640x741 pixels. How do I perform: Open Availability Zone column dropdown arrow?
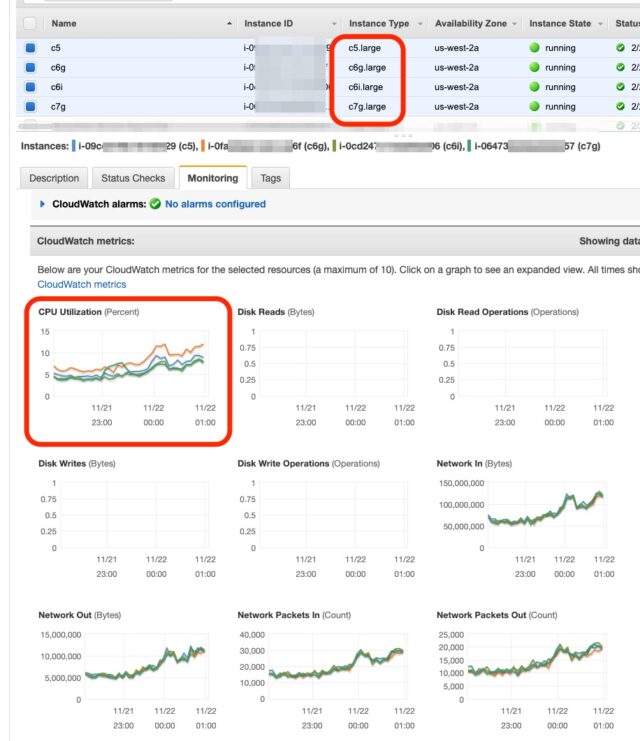514,24
